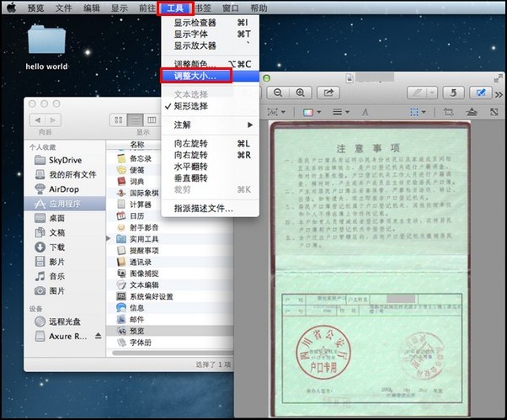Viewport: 507px width, 420px height.
Task: Click the rotate arrow icon in Preview toolbar
Action: pyautogui.click(x=451, y=92)
